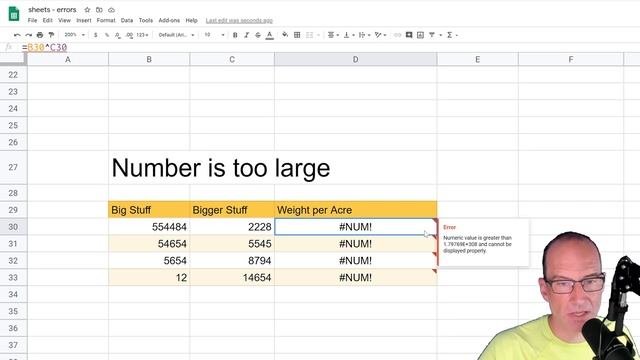Open the borders tool
This screenshot has width=640, height=360.
297,35
